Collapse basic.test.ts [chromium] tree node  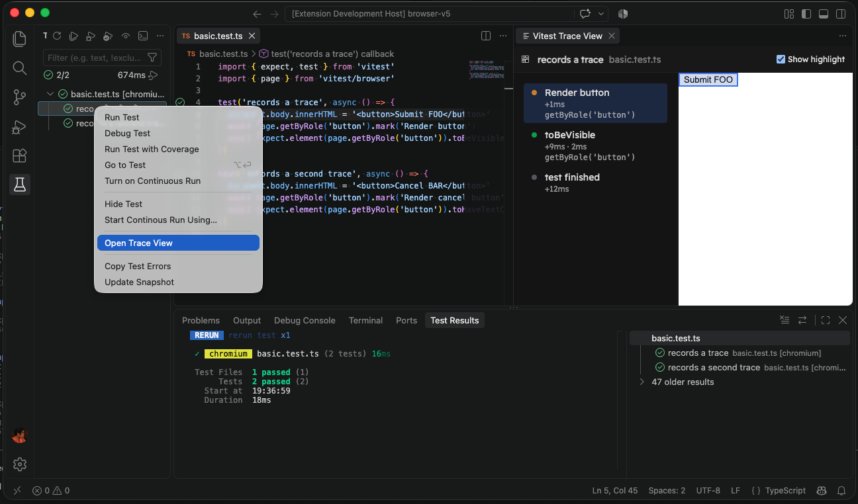pos(51,94)
